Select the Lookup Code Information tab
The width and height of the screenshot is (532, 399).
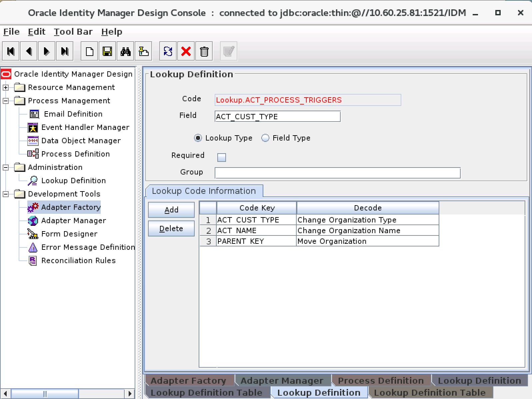(204, 191)
